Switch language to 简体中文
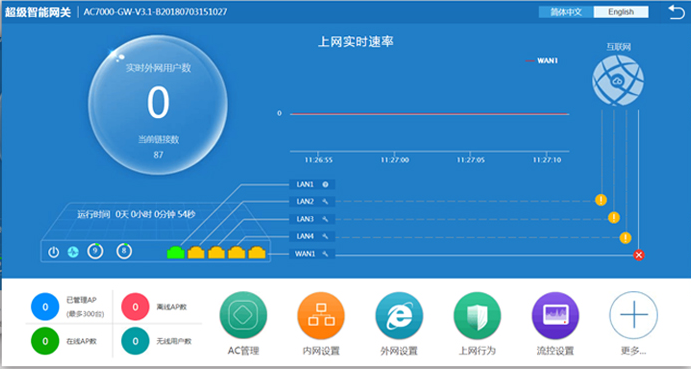Image resolution: width=691 pixels, height=369 pixels. click(566, 12)
